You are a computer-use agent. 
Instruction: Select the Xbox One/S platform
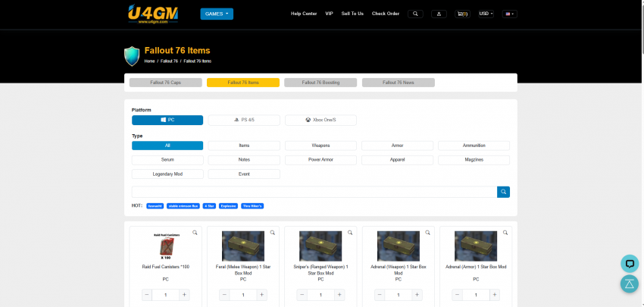[320, 120]
